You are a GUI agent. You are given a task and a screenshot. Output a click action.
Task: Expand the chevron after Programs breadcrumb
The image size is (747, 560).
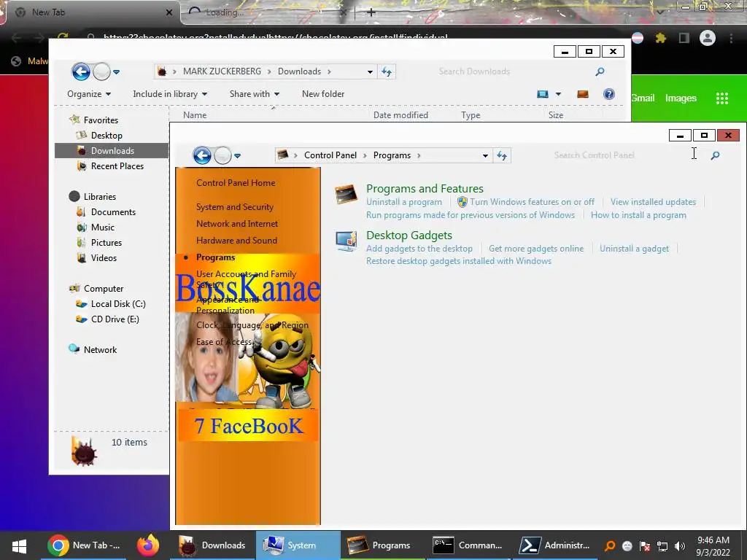coord(419,155)
